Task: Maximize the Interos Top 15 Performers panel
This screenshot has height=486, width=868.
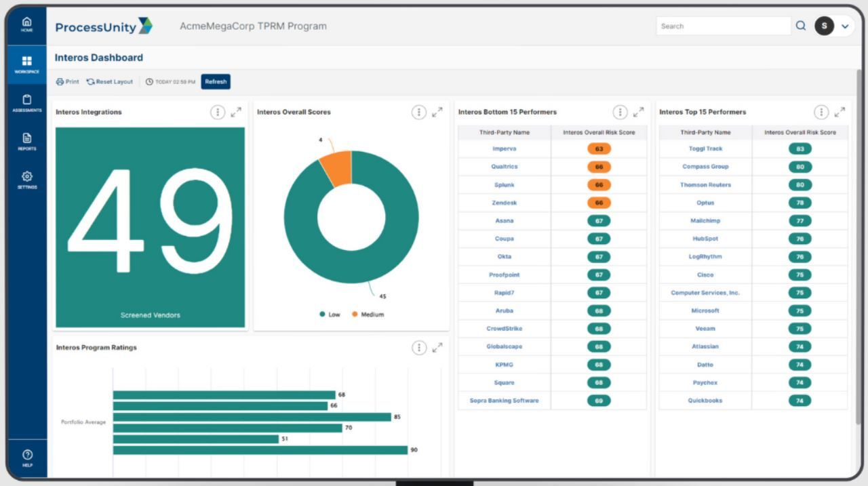Action: (x=840, y=113)
